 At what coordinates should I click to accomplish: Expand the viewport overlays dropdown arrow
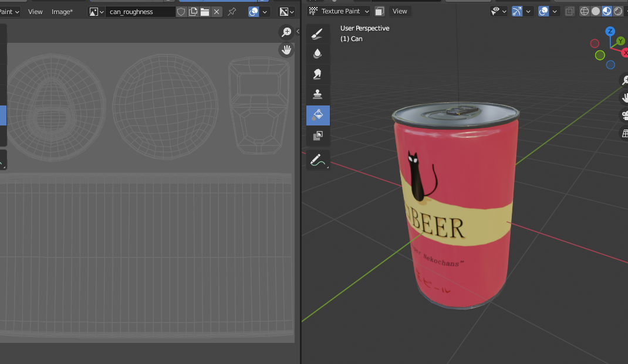tap(555, 11)
